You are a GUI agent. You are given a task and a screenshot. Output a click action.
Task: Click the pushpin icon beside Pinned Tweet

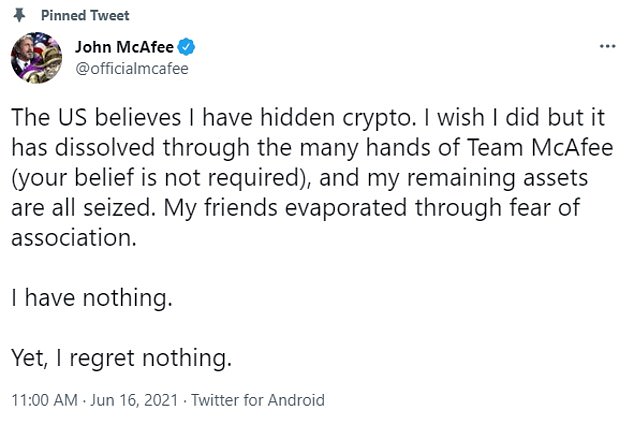[19, 15]
